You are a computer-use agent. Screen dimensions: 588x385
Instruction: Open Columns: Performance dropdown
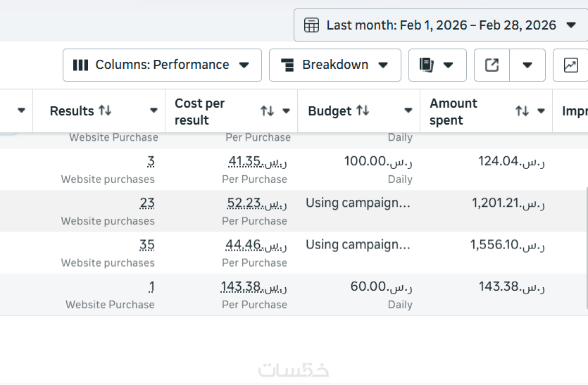click(x=162, y=65)
